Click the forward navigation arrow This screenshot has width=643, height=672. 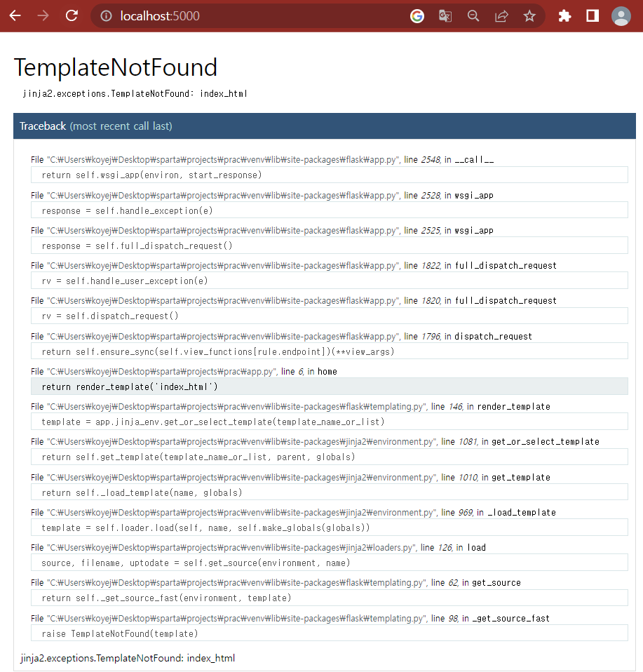43,16
